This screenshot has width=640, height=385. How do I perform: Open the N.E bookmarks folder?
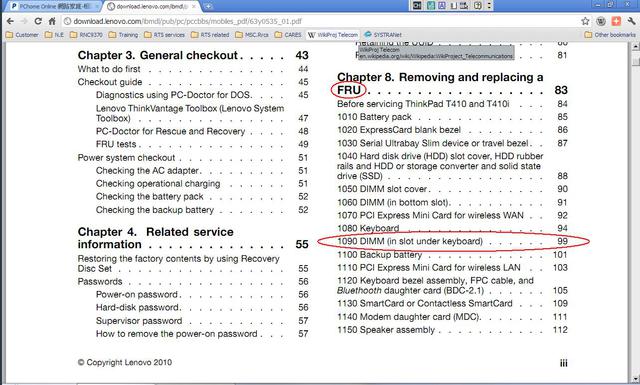pyautogui.click(x=54, y=35)
